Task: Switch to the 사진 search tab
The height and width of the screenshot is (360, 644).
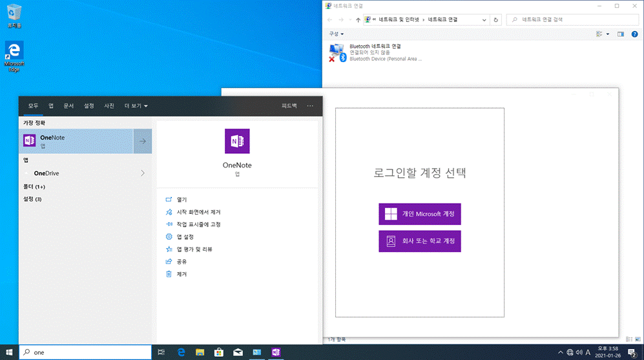Action: click(109, 105)
